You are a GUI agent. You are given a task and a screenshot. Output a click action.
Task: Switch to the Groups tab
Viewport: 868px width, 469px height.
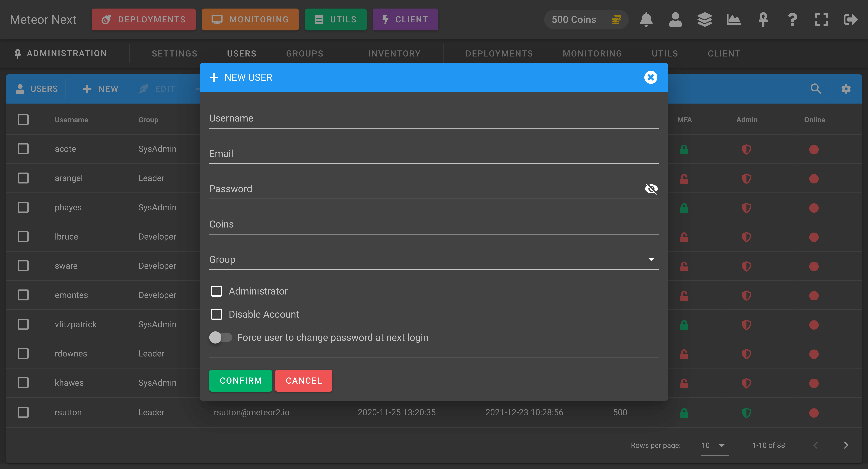pyautogui.click(x=305, y=54)
